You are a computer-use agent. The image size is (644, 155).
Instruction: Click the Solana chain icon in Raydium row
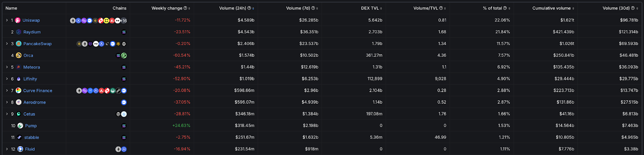[124, 32]
